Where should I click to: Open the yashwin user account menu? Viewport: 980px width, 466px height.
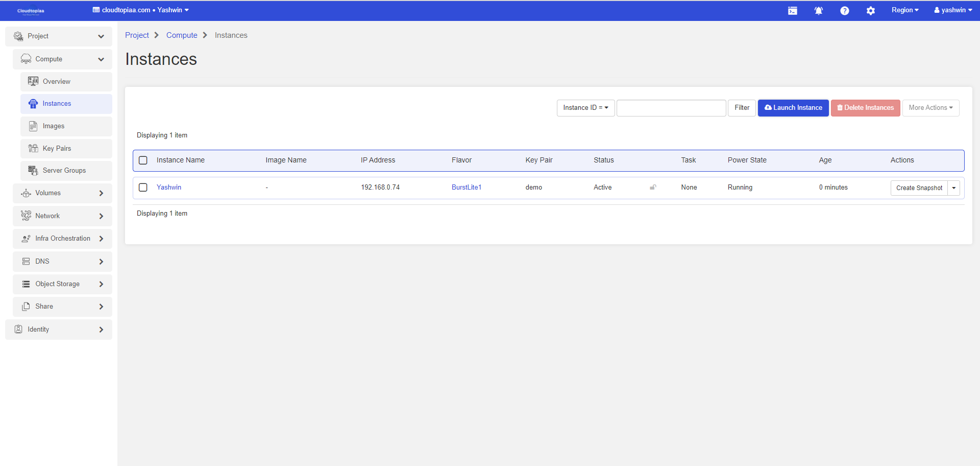coord(952,10)
